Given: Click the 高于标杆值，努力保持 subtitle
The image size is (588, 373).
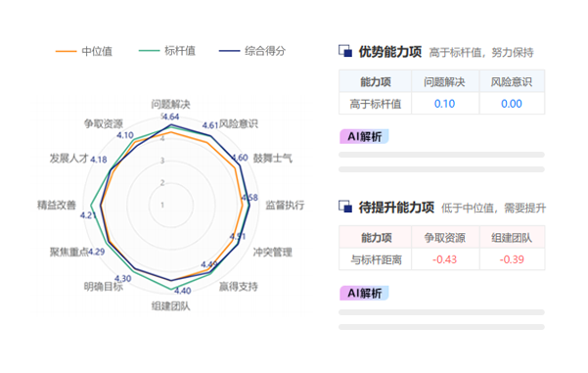Looking at the screenshot, I should coord(481,53).
